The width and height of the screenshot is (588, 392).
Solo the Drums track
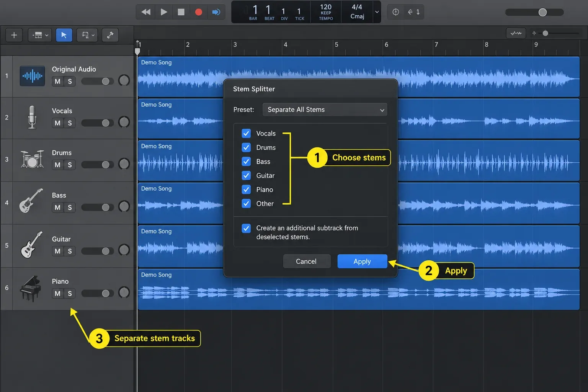(70, 165)
